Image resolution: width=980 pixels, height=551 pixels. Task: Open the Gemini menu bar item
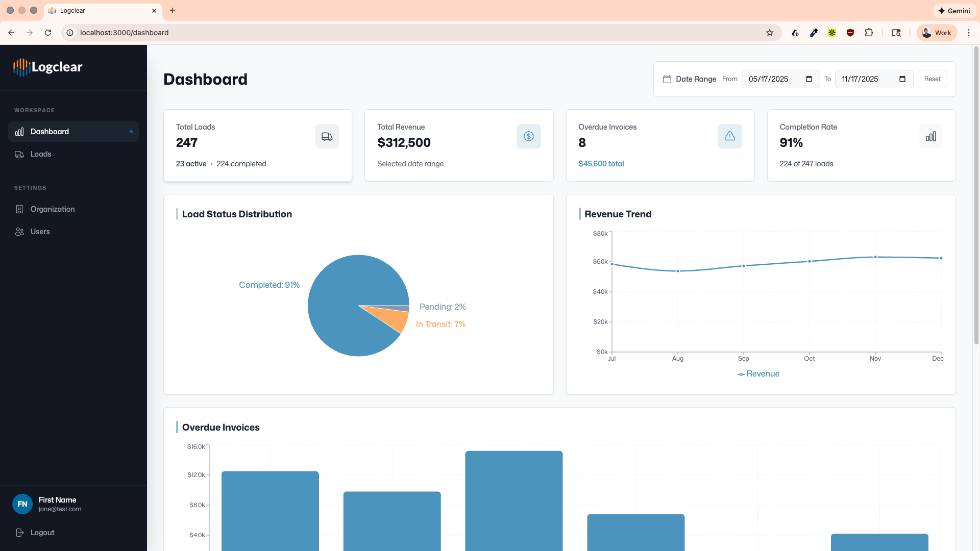954,10
